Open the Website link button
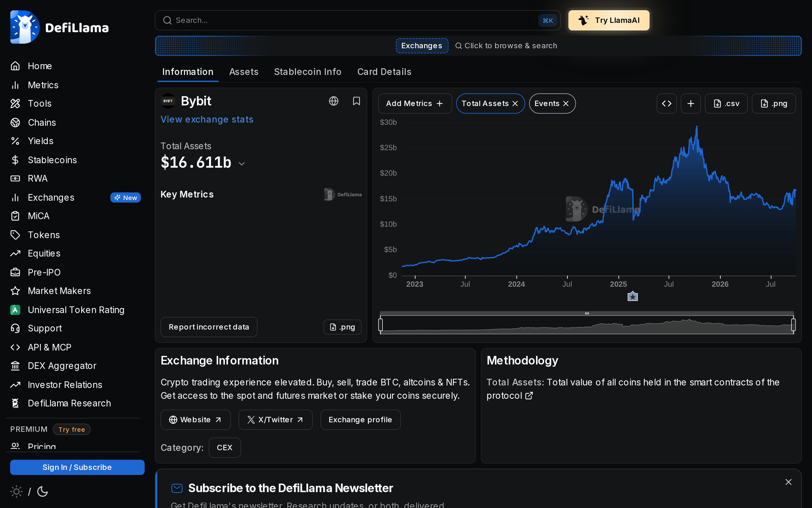 pyautogui.click(x=196, y=420)
